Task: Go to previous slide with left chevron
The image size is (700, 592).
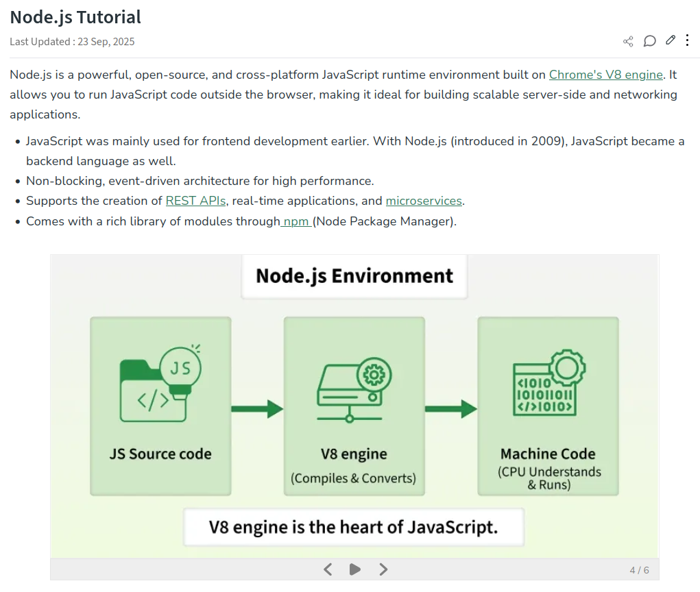Action: (328, 569)
